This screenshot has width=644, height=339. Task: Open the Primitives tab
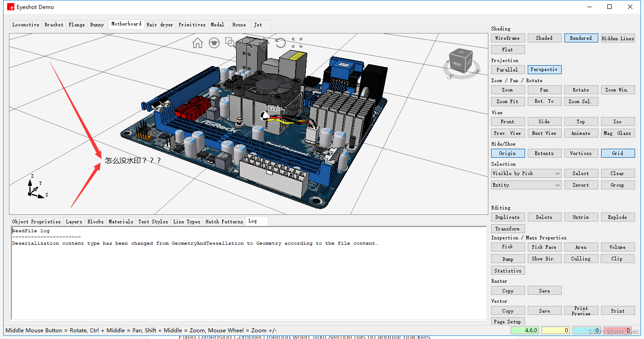coord(192,25)
